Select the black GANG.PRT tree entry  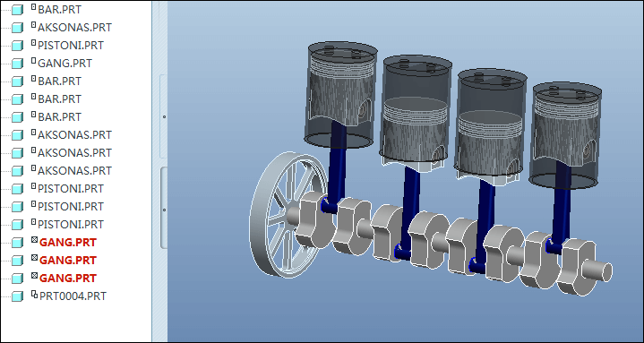click(64, 64)
